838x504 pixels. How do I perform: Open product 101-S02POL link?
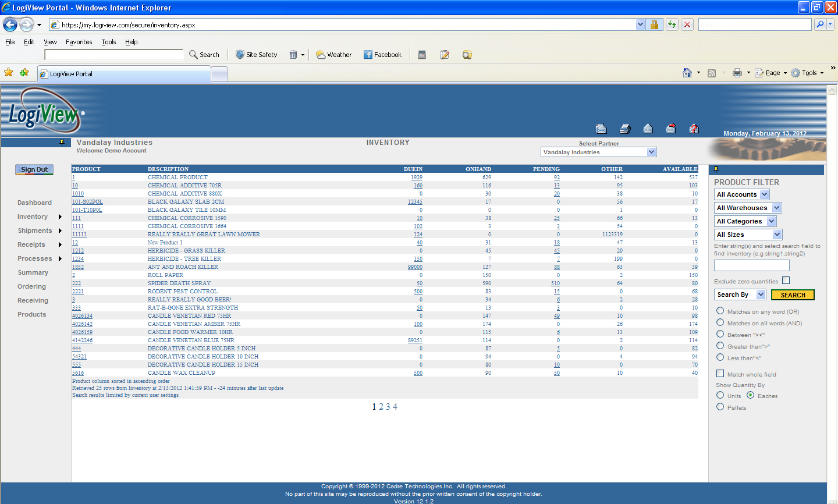click(87, 202)
